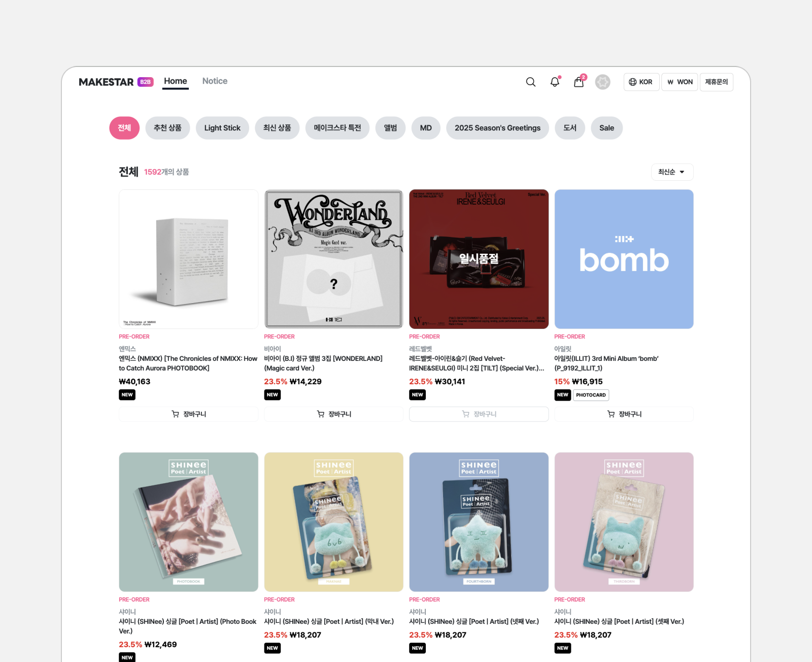
Task: Open the notifications bell
Action: point(555,82)
